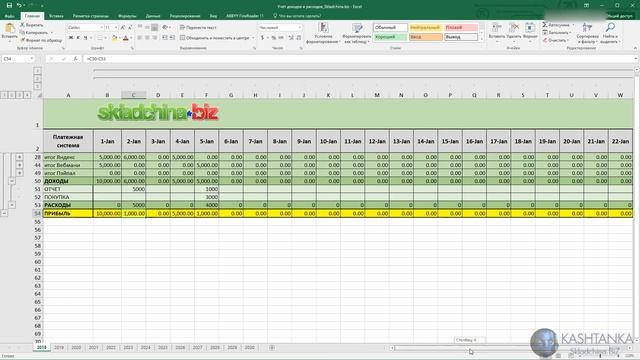The image size is (640, 360).
Task: Save the workbook via the floppy-disk icon
Action: (x=9, y=5)
